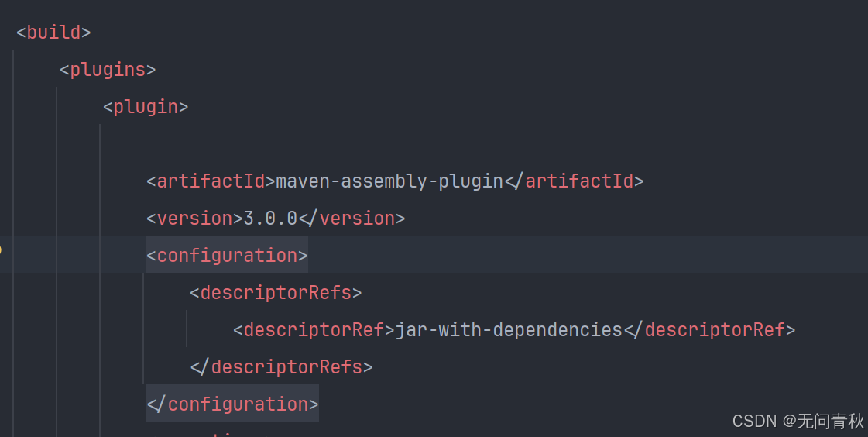Click the opening plugin tag
Image resolution: width=868 pixels, height=437 pixels.
(x=146, y=107)
